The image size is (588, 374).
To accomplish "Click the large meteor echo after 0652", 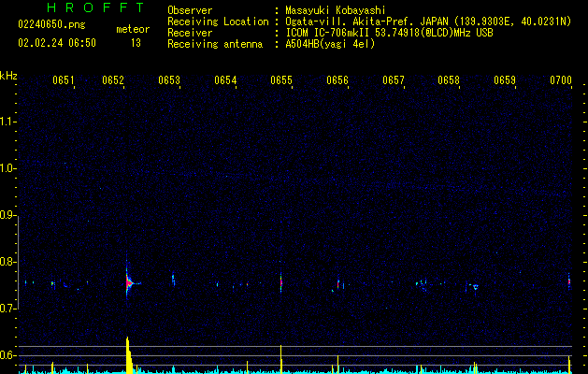I will pos(129,283).
